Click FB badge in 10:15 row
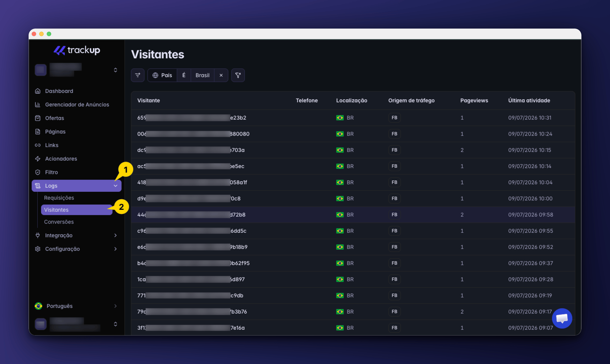The image size is (610, 364). point(394,150)
